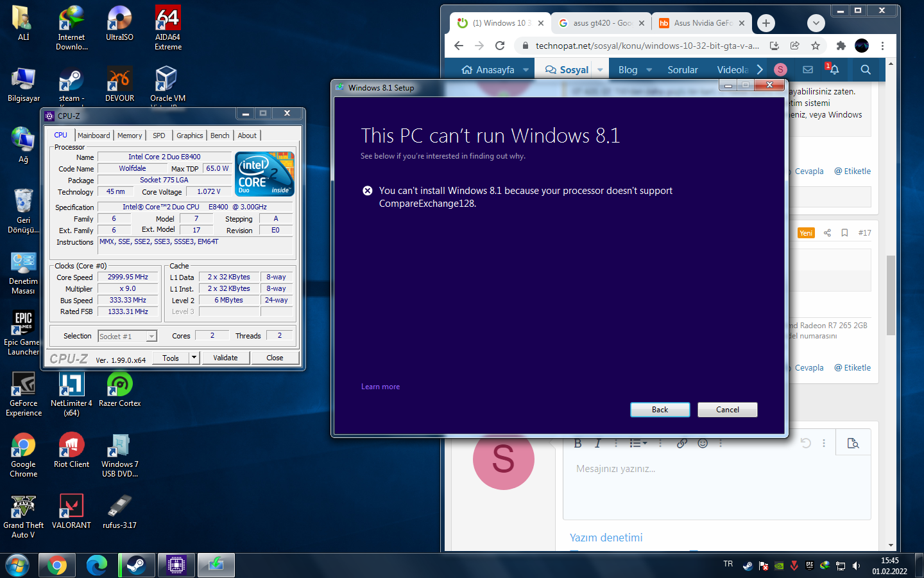Open Internet Download Manager desktop icon
Screen dimensions: 924x578
(71, 28)
